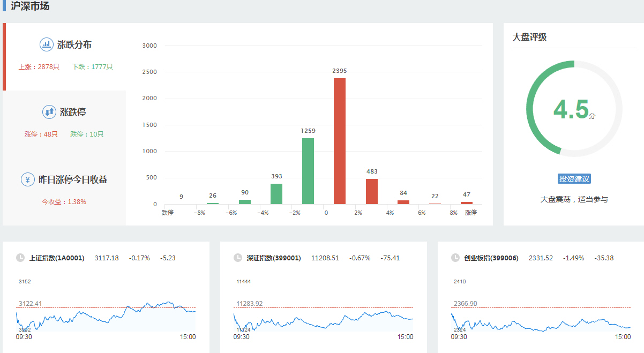Click the bar chart icon beside 涨跌分布
This screenshot has height=353, width=644.
(x=47, y=44)
